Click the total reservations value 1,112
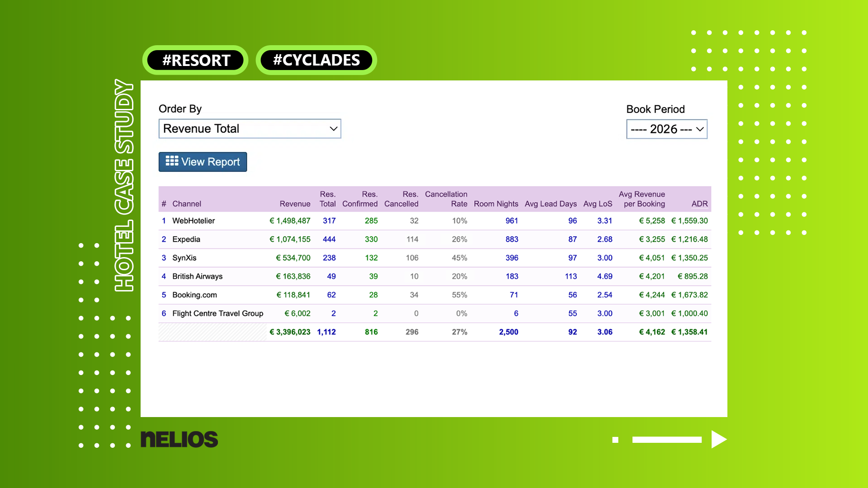The image size is (868, 488). pos(326,332)
